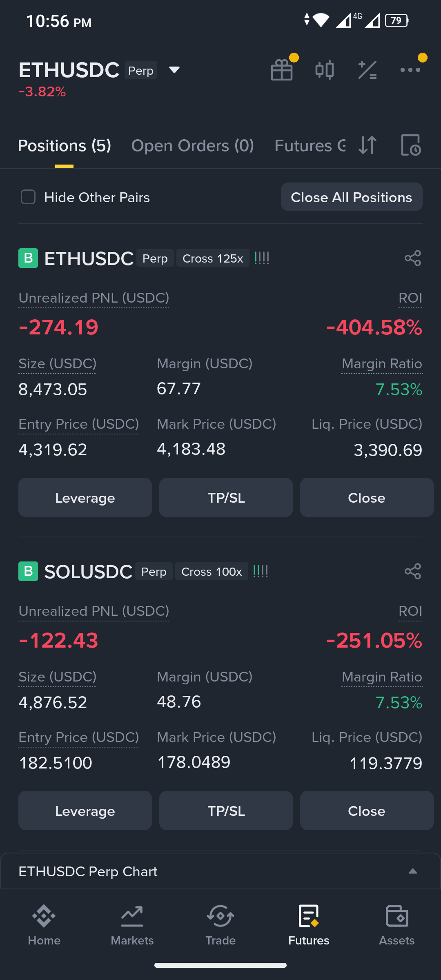
Task: Open the calculator plus-percent icon
Action: point(367,70)
